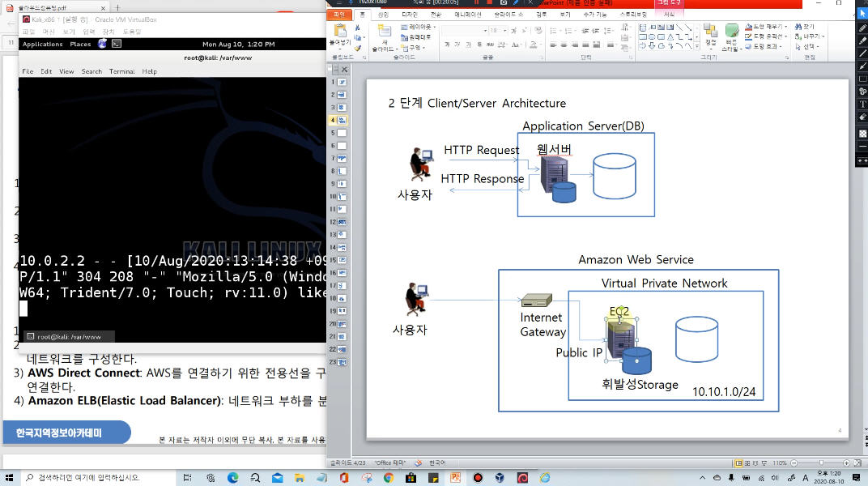Open the Mail app from the taskbar
The image size is (868, 486).
point(278,478)
